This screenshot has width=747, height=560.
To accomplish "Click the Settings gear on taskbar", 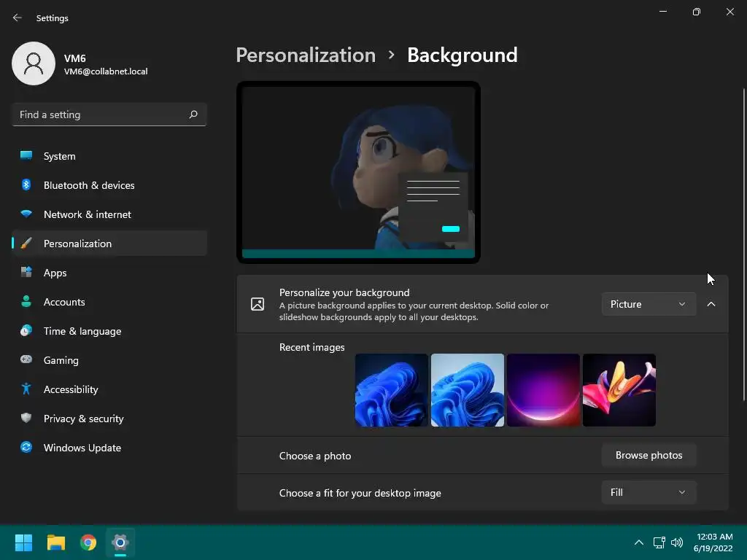I will (x=120, y=542).
